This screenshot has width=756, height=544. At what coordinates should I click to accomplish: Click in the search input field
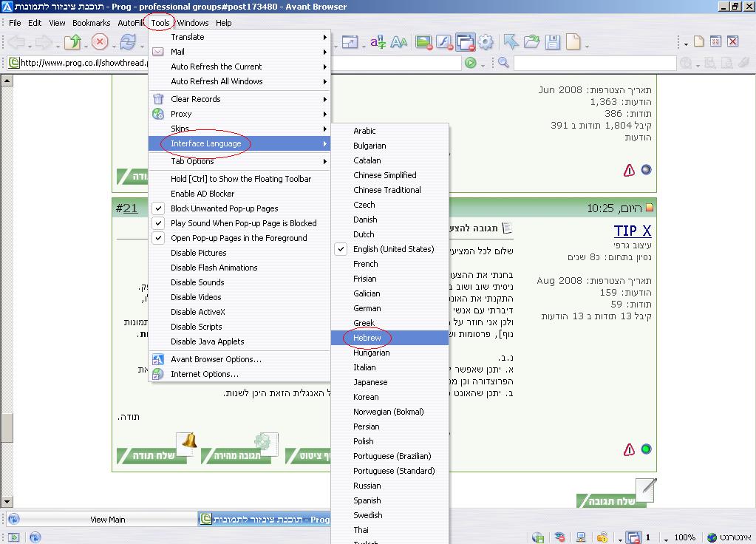pyautogui.click(x=595, y=63)
